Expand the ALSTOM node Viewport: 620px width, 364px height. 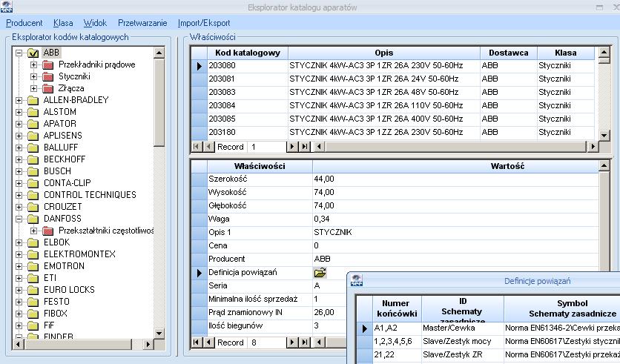tap(19, 112)
